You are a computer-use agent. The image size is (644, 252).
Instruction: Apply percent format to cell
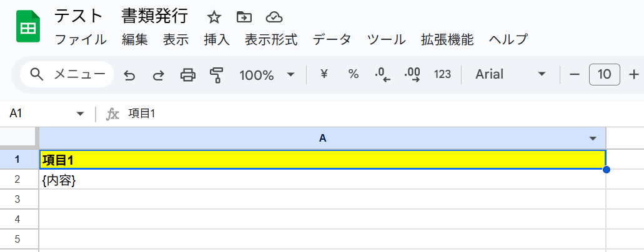click(x=354, y=74)
